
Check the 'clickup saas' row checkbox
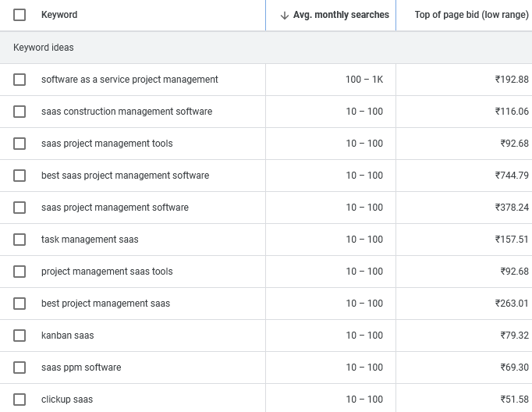pyautogui.click(x=20, y=400)
